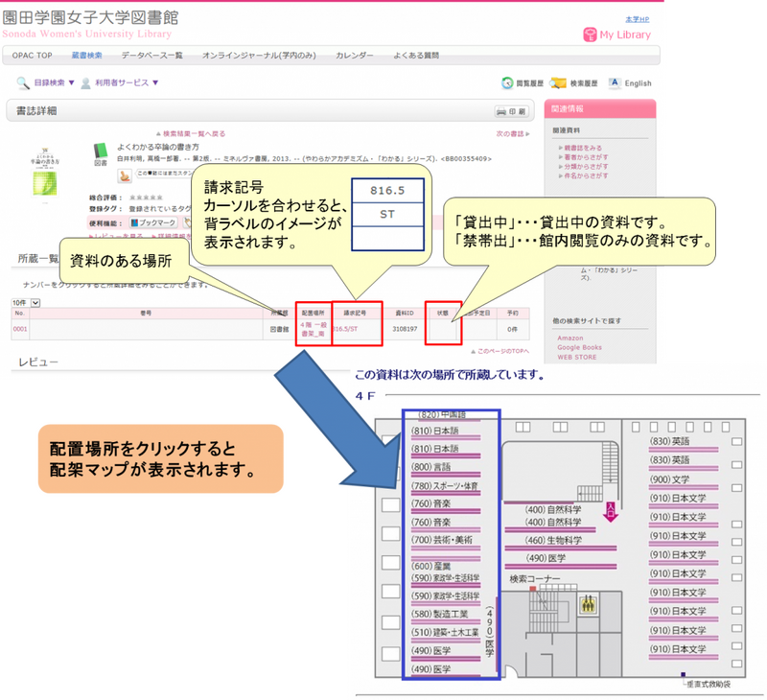767x700 pixels.
Task: Open the OPAC TOP tab
Action: (x=33, y=56)
